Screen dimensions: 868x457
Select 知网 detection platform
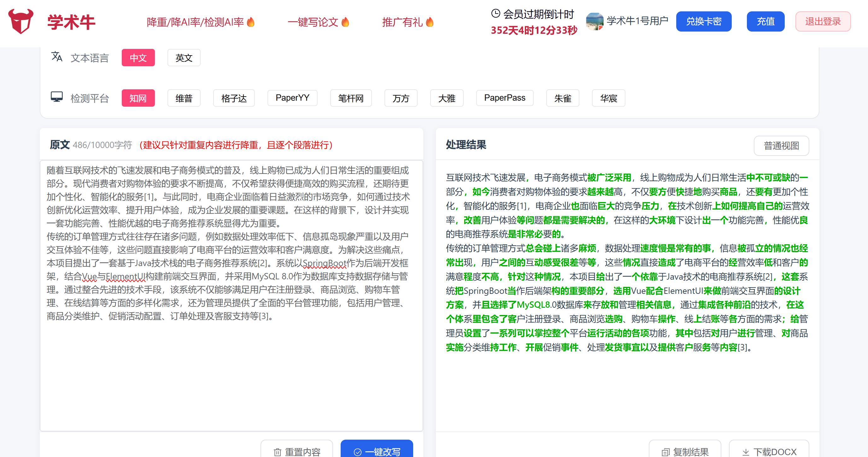[x=138, y=98]
